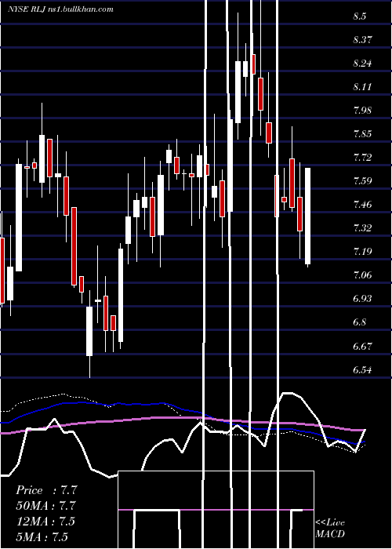Click the 6.67 price axis label

pos(362,347)
